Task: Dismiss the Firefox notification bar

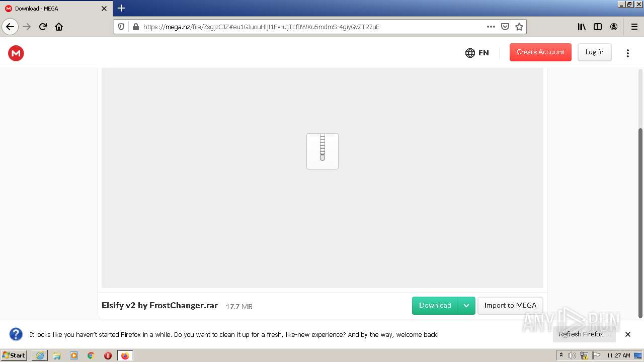Action: pyautogui.click(x=628, y=334)
